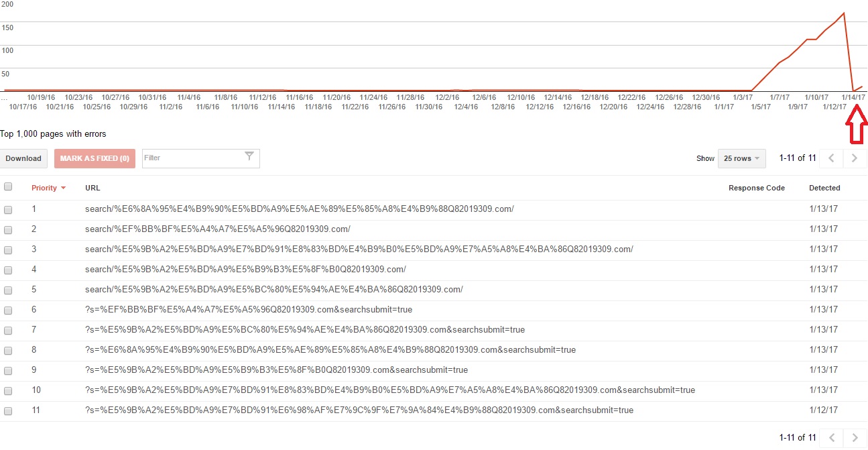Click the filter funnel icon
The width and height of the screenshot is (868, 450).
pos(249,156)
